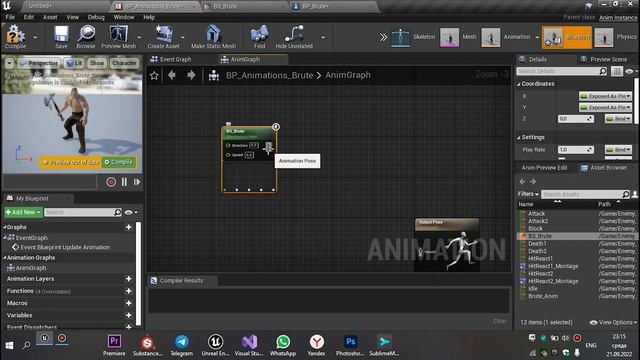Collapse the Settings section

pos(519,138)
